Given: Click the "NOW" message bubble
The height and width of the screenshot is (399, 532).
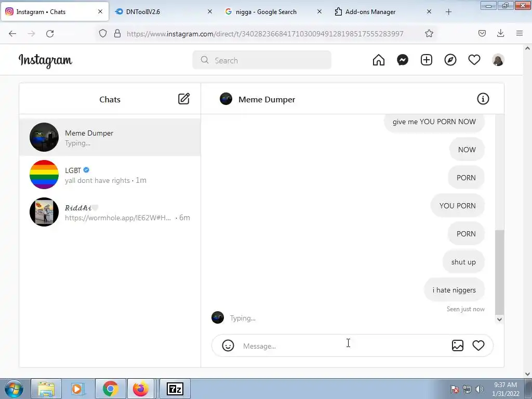Looking at the screenshot, I should [x=467, y=150].
